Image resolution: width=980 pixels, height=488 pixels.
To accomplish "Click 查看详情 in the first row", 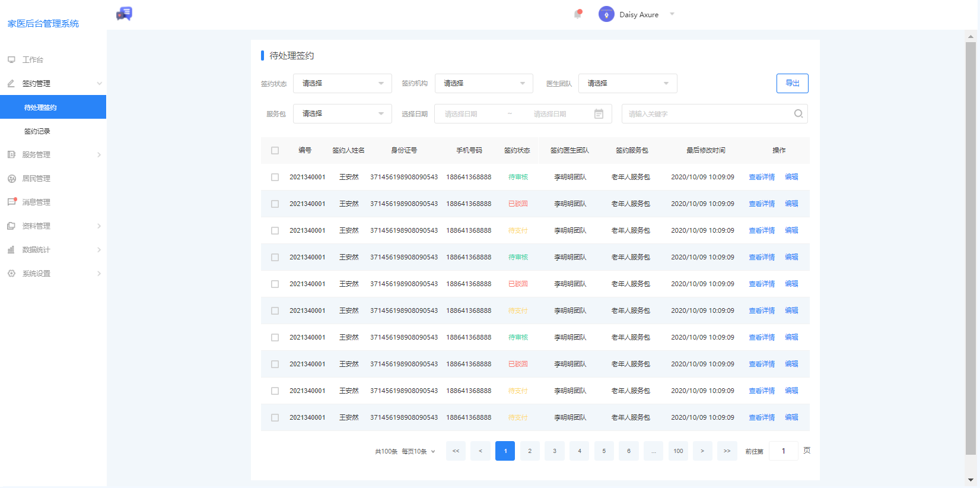I will click(x=762, y=177).
